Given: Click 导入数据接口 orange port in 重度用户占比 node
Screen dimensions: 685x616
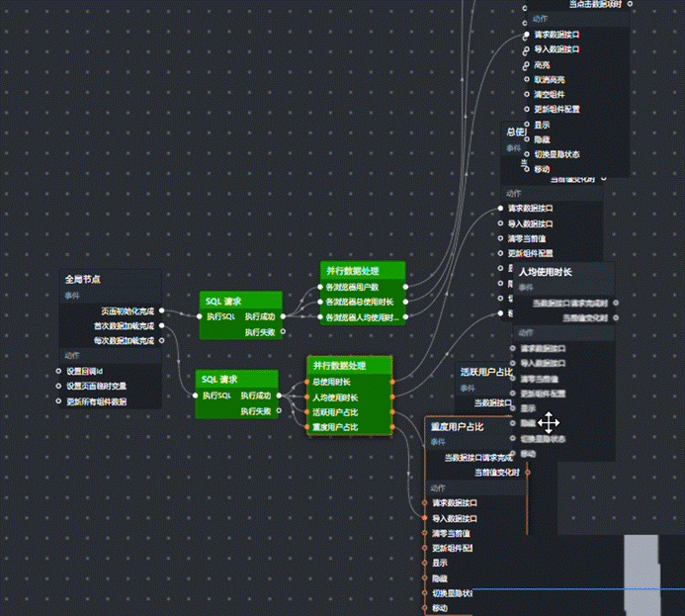Looking at the screenshot, I should coord(424,518).
